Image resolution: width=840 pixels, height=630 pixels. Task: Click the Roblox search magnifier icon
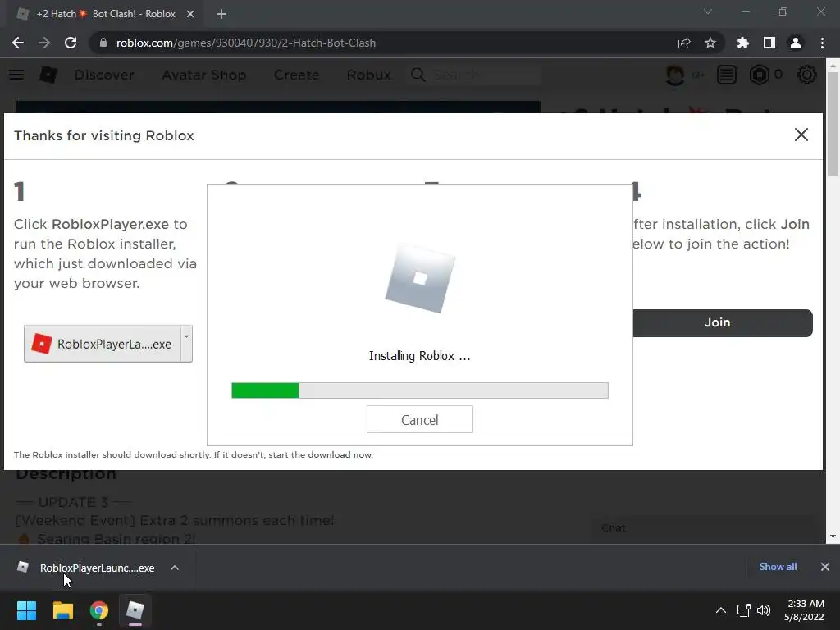(x=418, y=75)
